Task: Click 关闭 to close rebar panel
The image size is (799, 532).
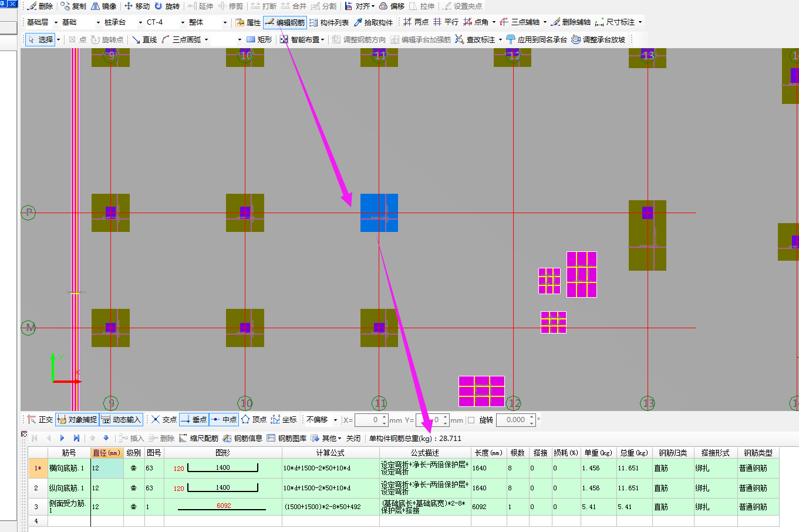Action: click(x=353, y=438)
